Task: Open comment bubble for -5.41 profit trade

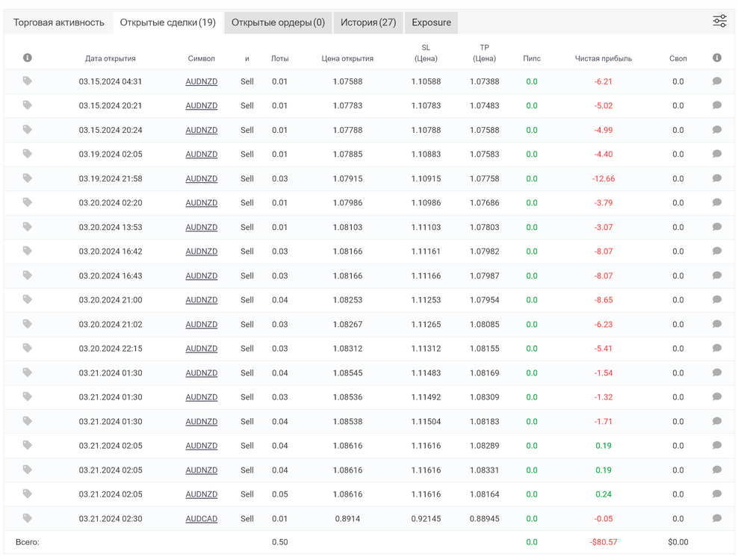Action: click(x=717, y=348)
